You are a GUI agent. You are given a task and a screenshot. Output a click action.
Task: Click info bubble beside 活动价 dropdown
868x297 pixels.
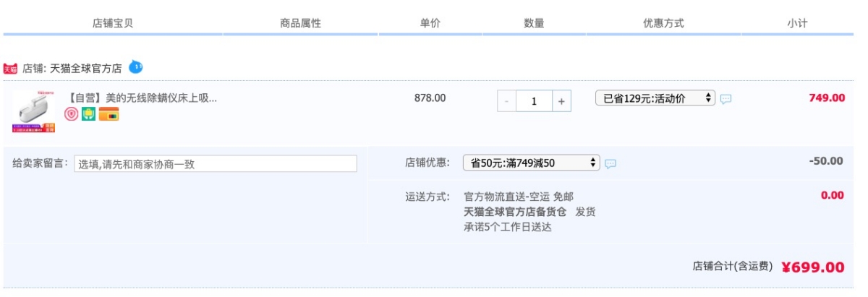point(726,99)
